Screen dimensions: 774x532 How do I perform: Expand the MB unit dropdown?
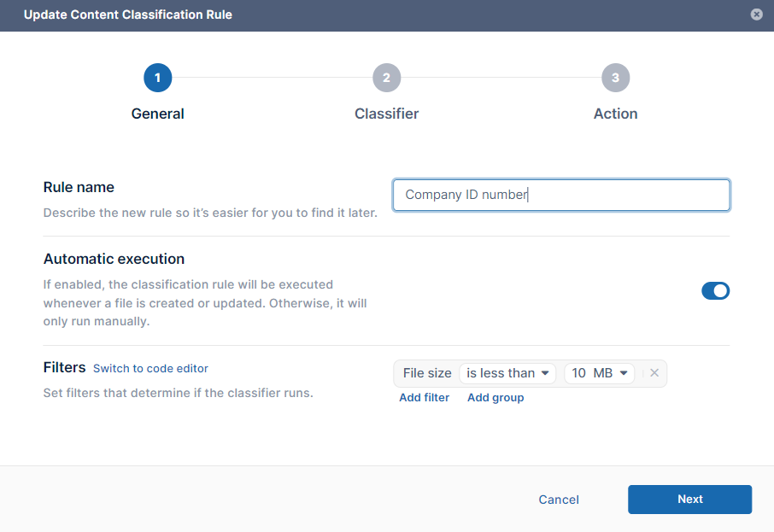pos(612,373)
